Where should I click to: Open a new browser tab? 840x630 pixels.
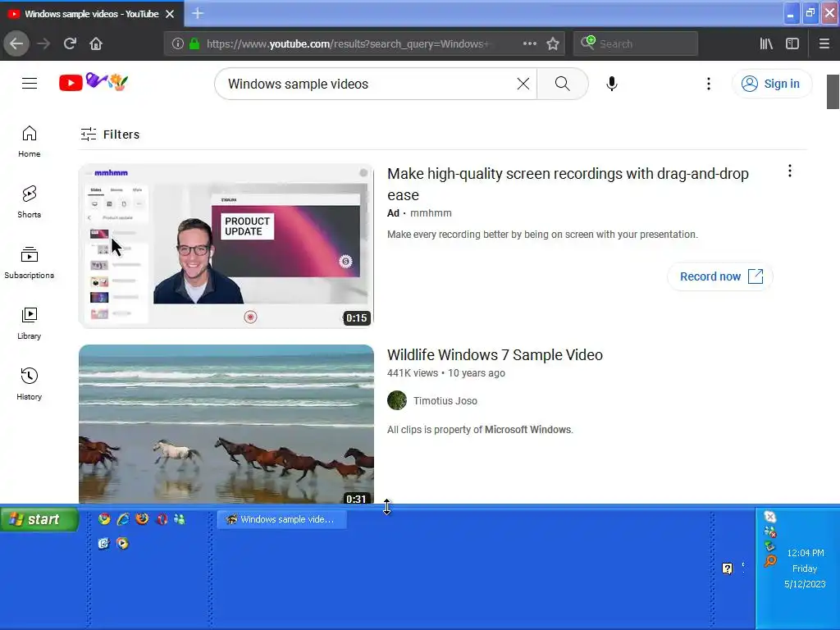(x=198, y=13)
